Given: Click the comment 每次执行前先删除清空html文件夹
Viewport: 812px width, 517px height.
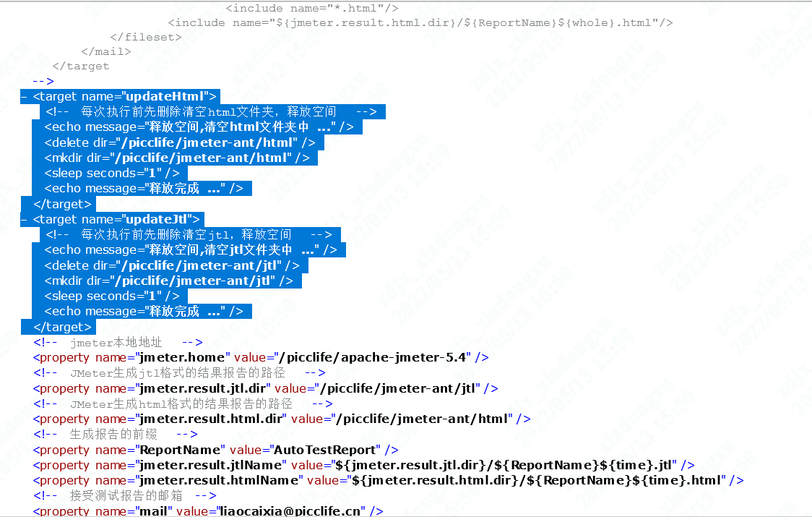Looking at the screenshot, I should [x=211, y=111].
